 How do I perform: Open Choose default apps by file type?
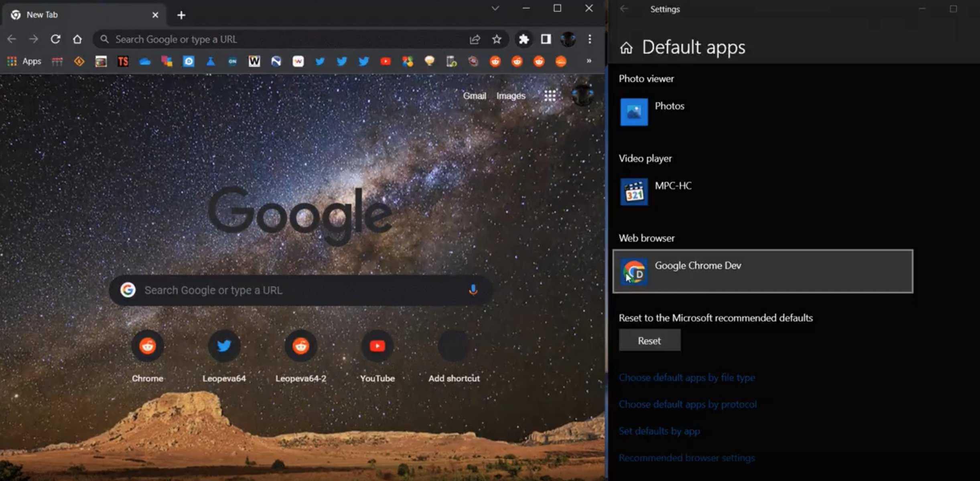coord(687,377)
